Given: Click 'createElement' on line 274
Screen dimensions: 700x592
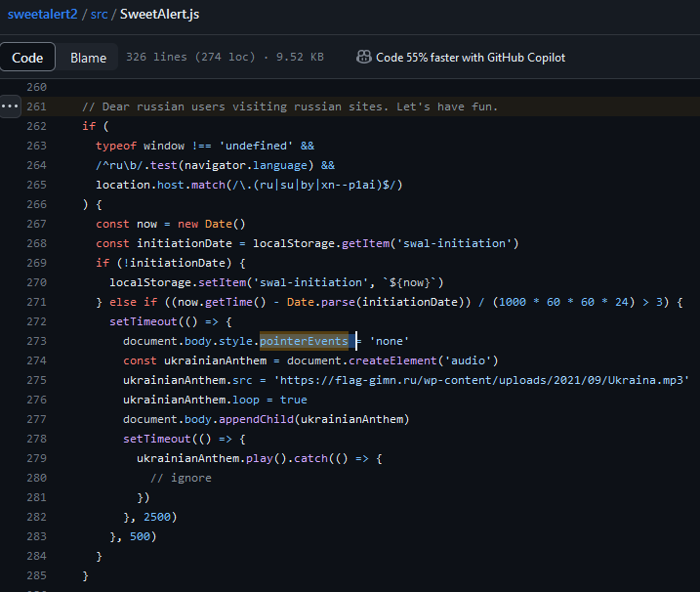Looking at the screenshot, I should point(392,360).
